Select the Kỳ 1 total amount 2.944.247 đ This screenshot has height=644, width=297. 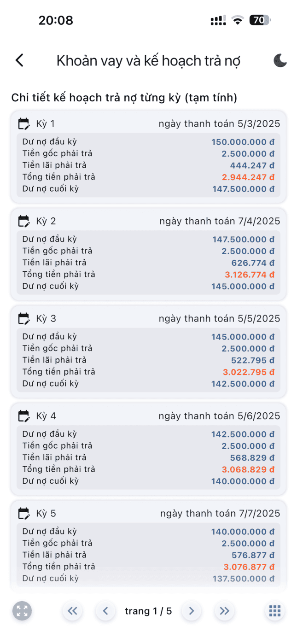click(x=248, y=177)
